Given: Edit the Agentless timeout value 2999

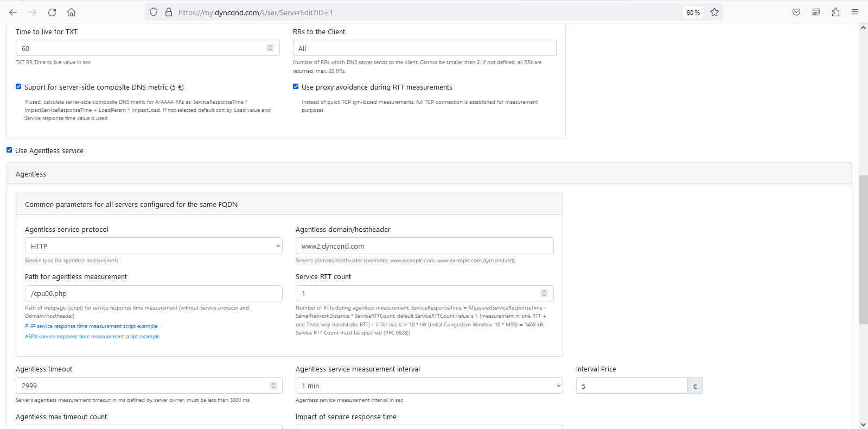Looking at the screenshot, I should pos(149,386).
